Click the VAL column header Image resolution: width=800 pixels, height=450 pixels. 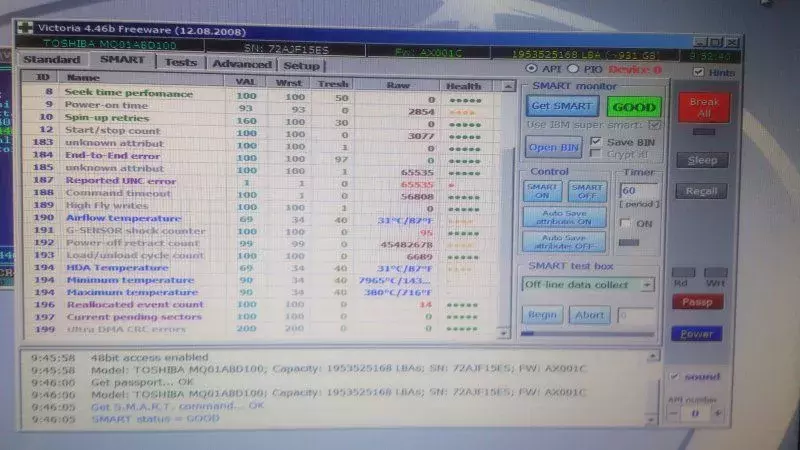tap(245, 82)
